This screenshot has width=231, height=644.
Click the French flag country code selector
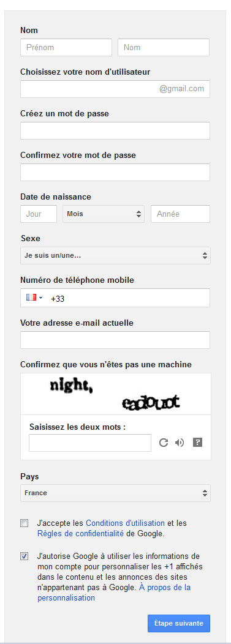coord(34,298)
